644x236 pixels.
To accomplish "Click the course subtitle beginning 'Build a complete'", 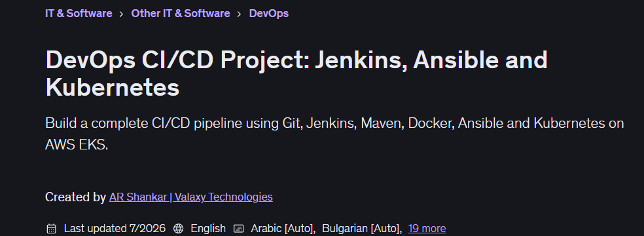I will click(334, 134).
